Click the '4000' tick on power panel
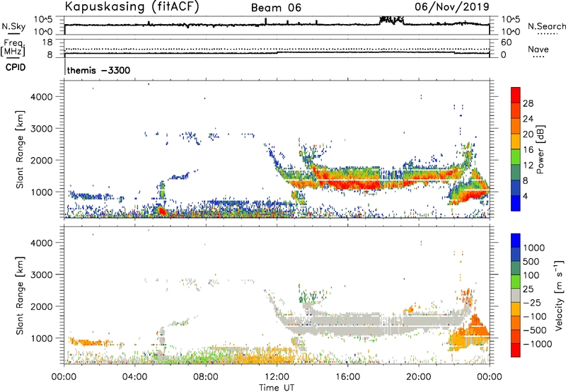The image size is (566, 392). (x=42, y=97)
